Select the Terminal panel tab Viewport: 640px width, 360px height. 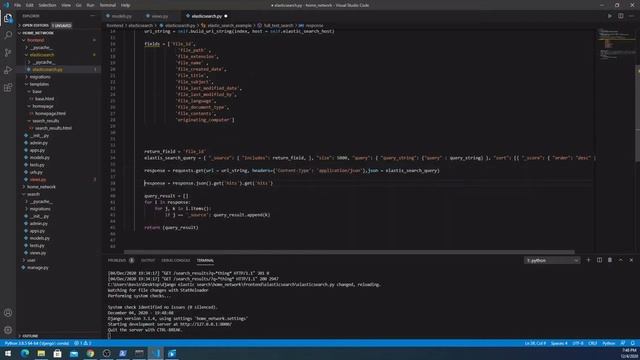tap(205, 260)
